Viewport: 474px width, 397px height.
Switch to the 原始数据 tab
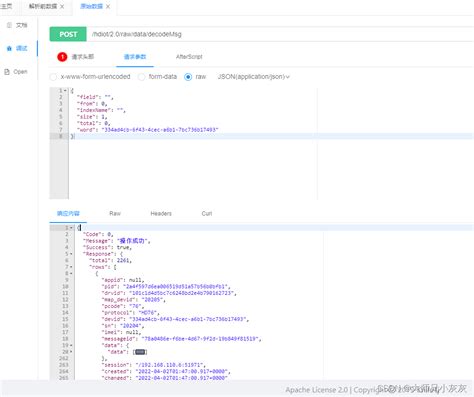point(91,6)
